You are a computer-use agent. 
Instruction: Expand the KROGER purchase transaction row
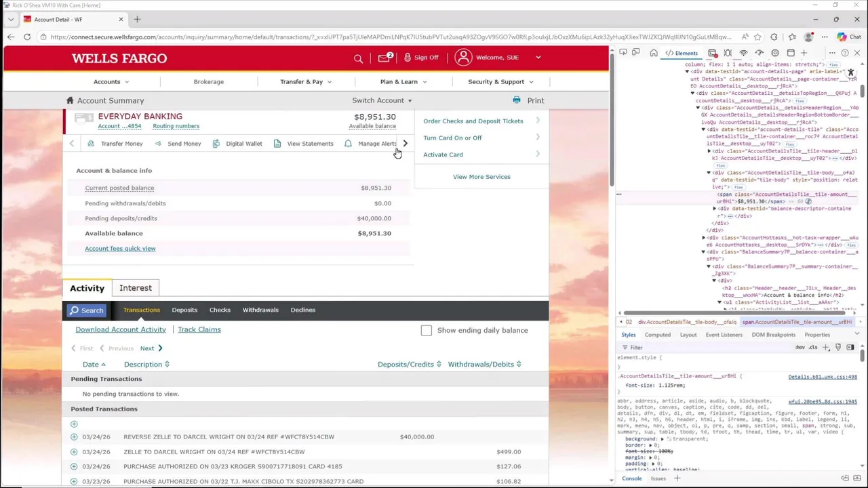click(74, 466)
